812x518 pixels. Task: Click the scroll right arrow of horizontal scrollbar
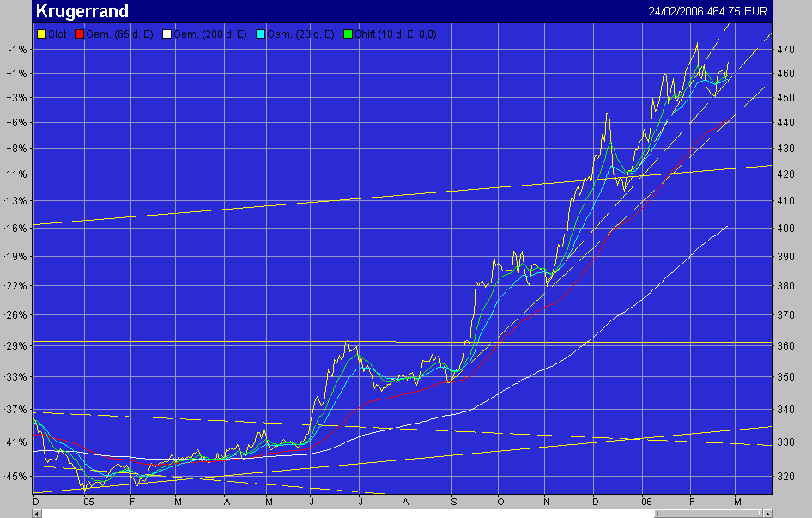pyautogui.click(x=767, y=514)
